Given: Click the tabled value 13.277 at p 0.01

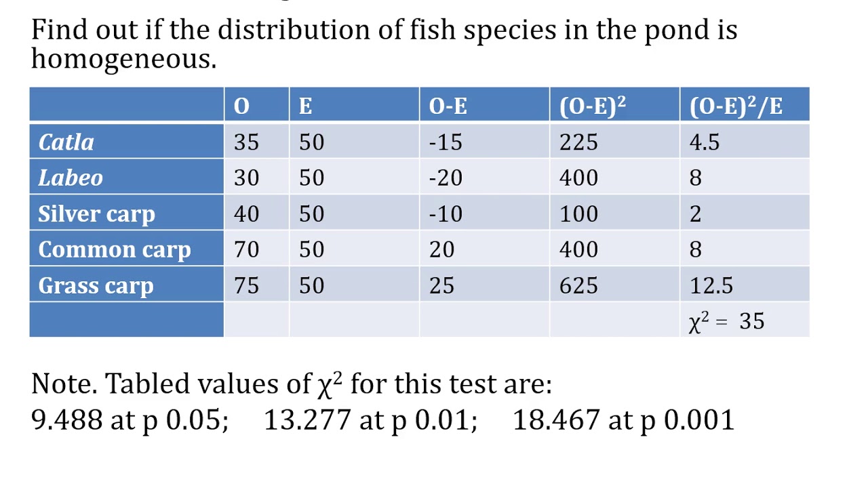Looking at the screenshot, I should point(370,420).
